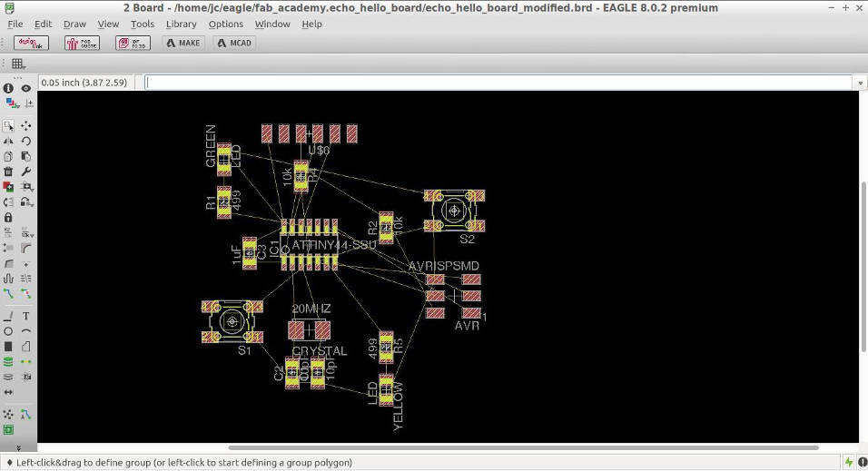Click the S2 pushbutton component
Screen dimensions: 868x471
[x=455, y=211]
